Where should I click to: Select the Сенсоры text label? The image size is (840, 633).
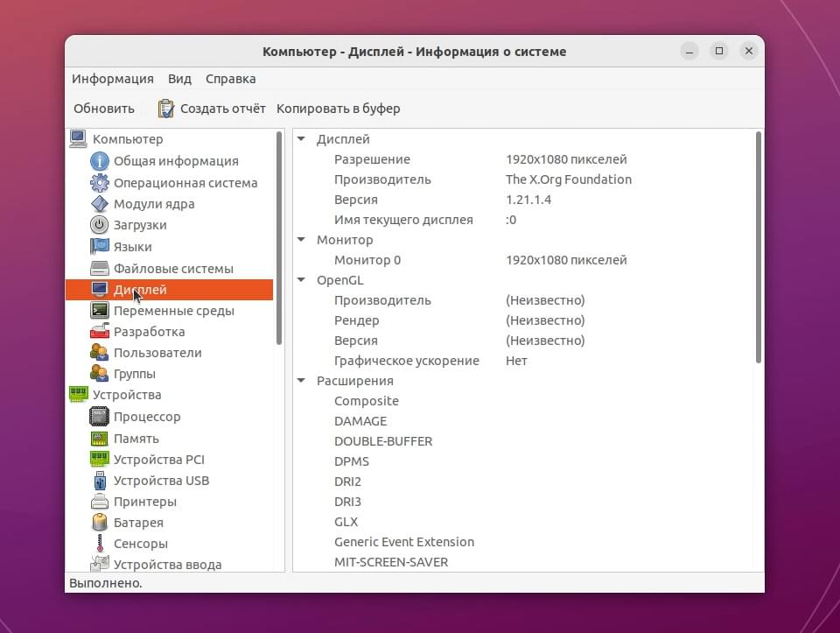point(140,544)
